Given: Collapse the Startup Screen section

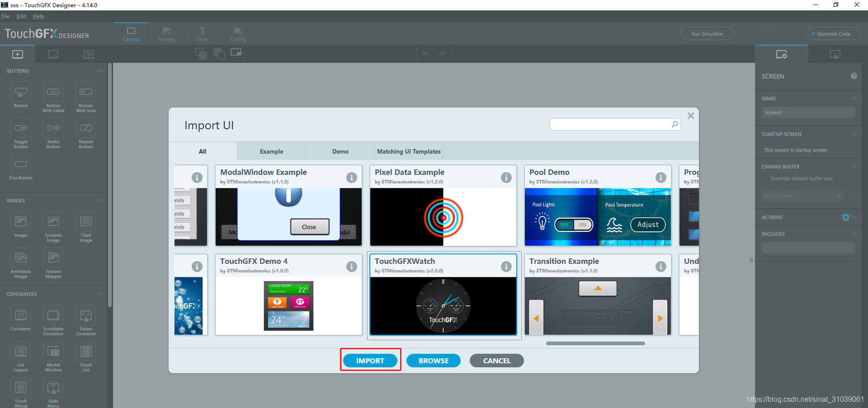Looking at the screenshot, I should pyautogui.click(x=854, y=134).
